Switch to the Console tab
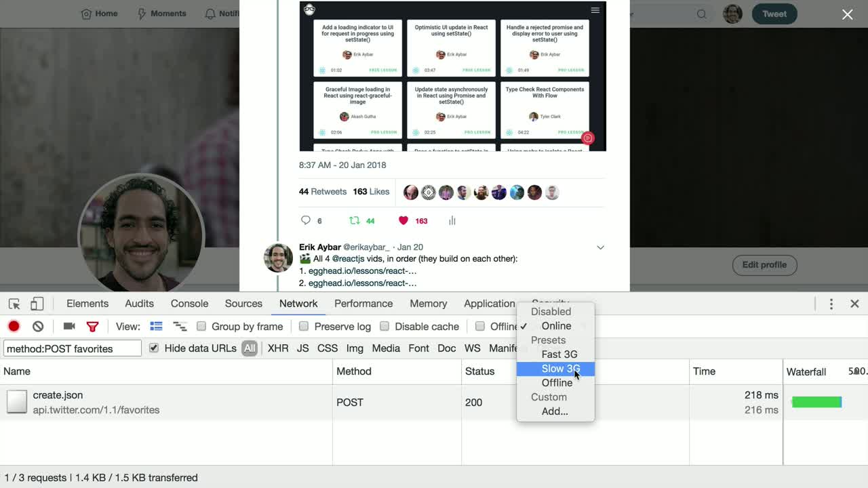The height and width of the screenshot is (488, 868). pyautogui.click(x=189, y=304)
